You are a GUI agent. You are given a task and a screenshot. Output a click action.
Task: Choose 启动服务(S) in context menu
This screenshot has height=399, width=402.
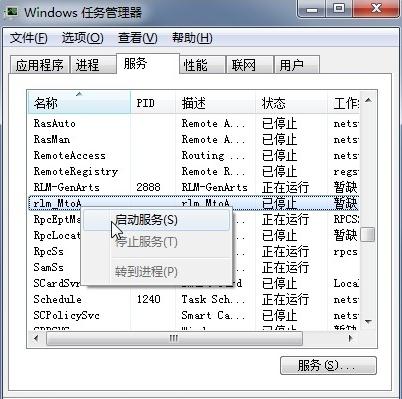click(156, 220)
